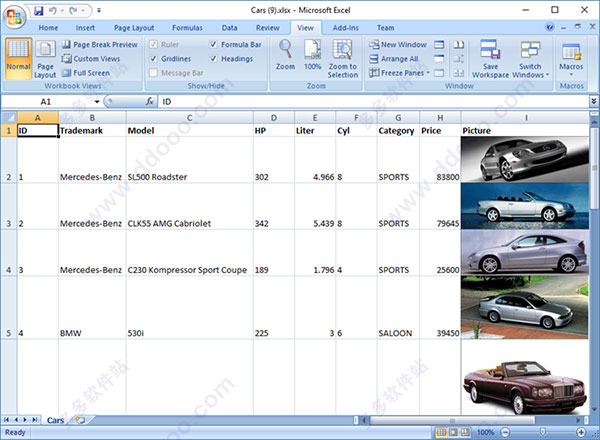Image resolution: width=600 pixels, height=440 pixels.
Task: Expand the formula bar
Action: tap(593, 101)
